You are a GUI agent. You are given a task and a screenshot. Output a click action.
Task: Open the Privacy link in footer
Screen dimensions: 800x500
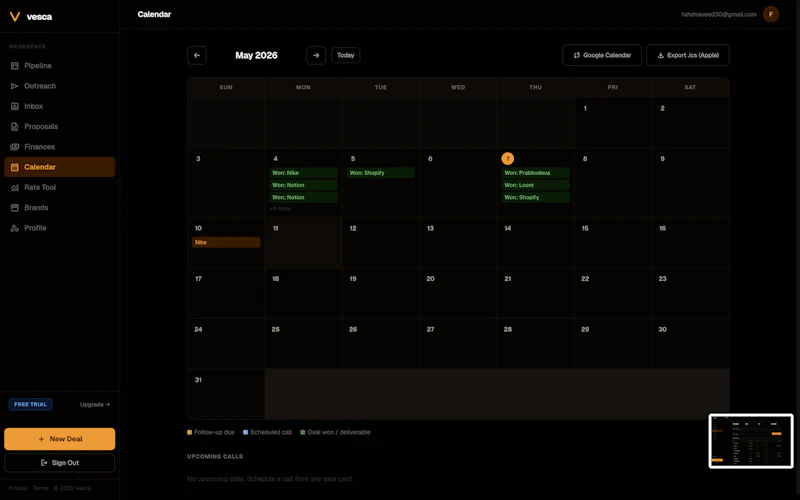coord(18,488)
